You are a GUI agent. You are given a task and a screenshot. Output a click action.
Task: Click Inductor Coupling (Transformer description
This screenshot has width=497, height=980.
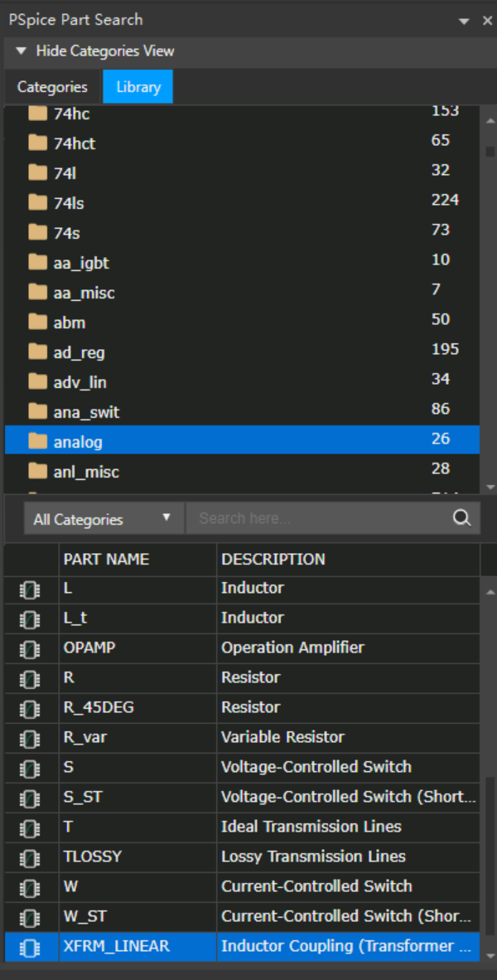click(x=346, y=946)
